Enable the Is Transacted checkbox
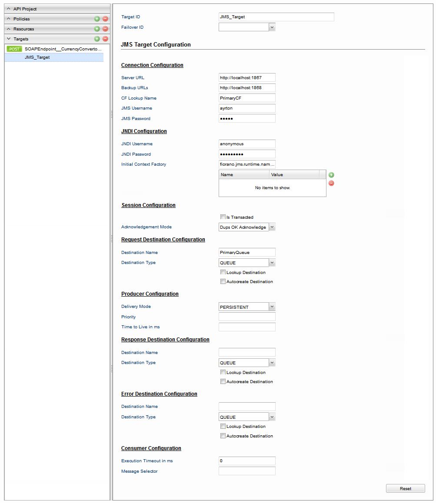436x504 pixels. click(223, 217)
